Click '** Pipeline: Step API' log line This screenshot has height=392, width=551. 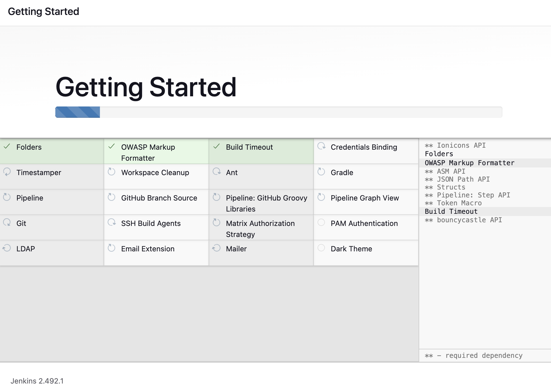pyautogui.click(x=467, y=195)
